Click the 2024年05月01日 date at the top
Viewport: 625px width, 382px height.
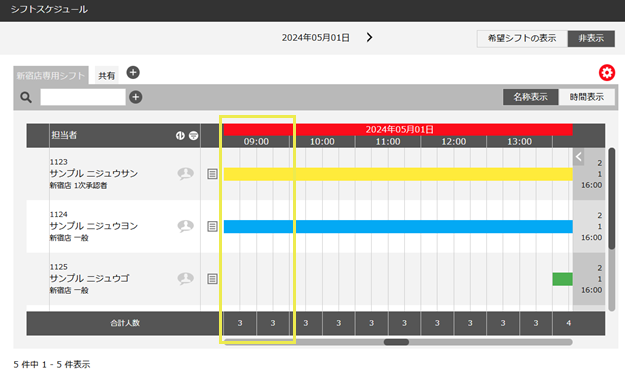tap(316, 38)
